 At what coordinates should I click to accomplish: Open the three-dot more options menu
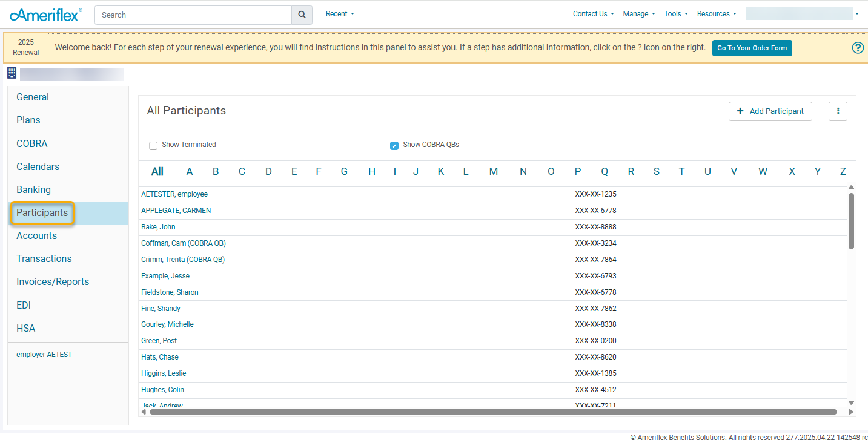(x=838, y=111)
